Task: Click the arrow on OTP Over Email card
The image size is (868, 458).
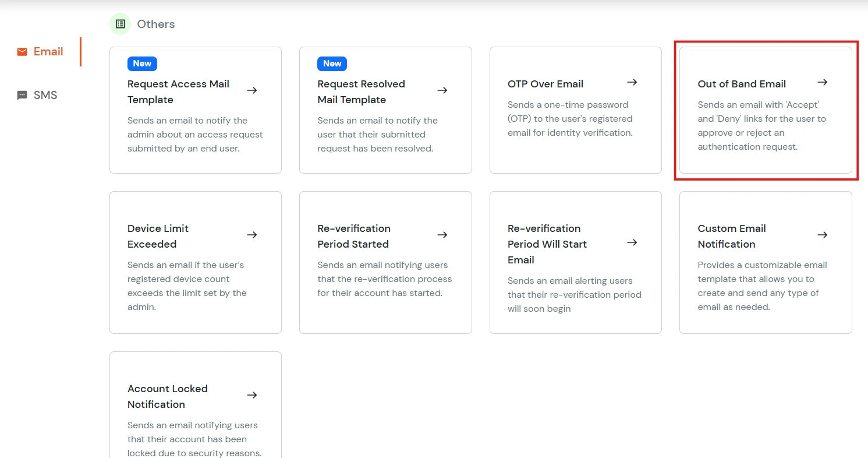Action: (632, 82)
